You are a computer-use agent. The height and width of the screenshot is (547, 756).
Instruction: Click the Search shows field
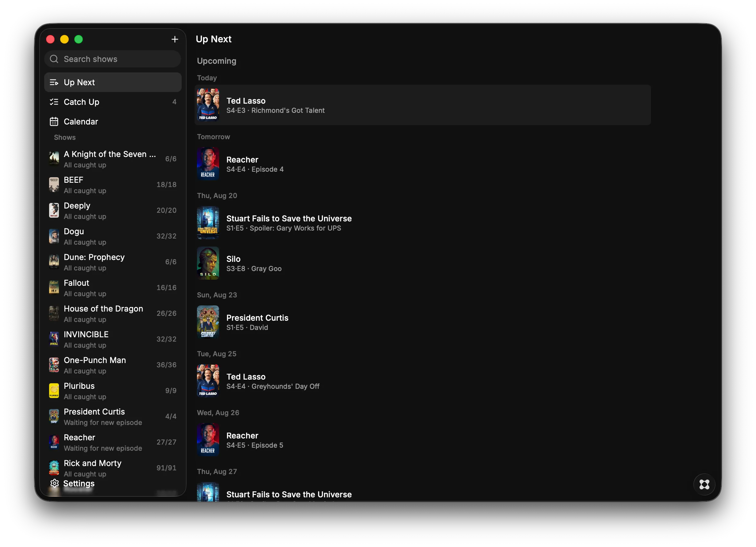[x=113, y=59]
